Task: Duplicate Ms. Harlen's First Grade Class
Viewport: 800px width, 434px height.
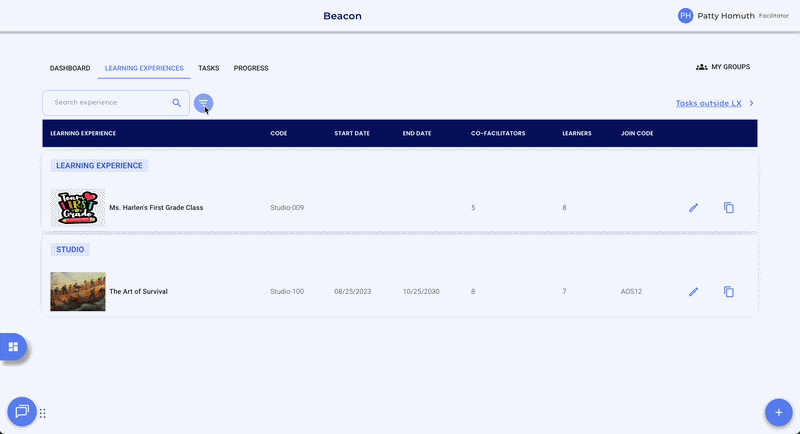Action: tap(729, 208)
